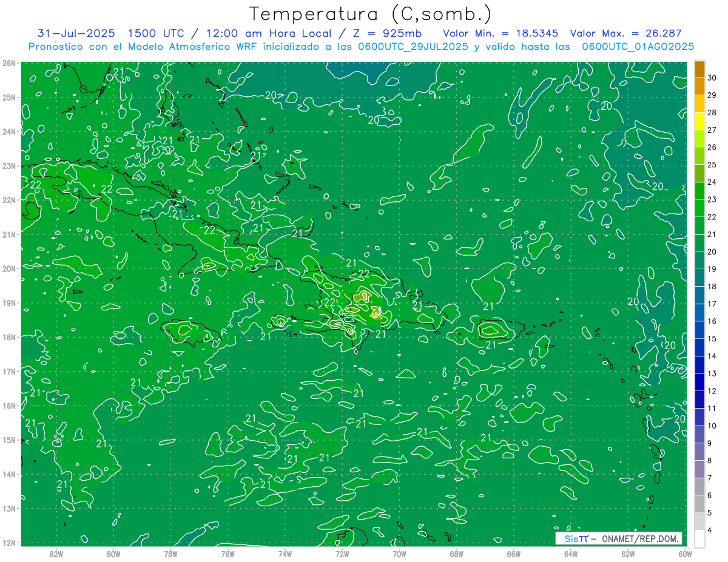Click the '78W' longitude axis label
The width and height of the screenshot is (728, 562).
pyautogui.click(x=170, y=554)
